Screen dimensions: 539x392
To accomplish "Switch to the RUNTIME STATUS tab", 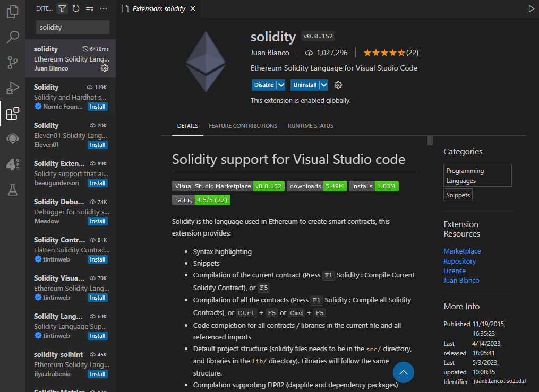I will tap(311, 126).
